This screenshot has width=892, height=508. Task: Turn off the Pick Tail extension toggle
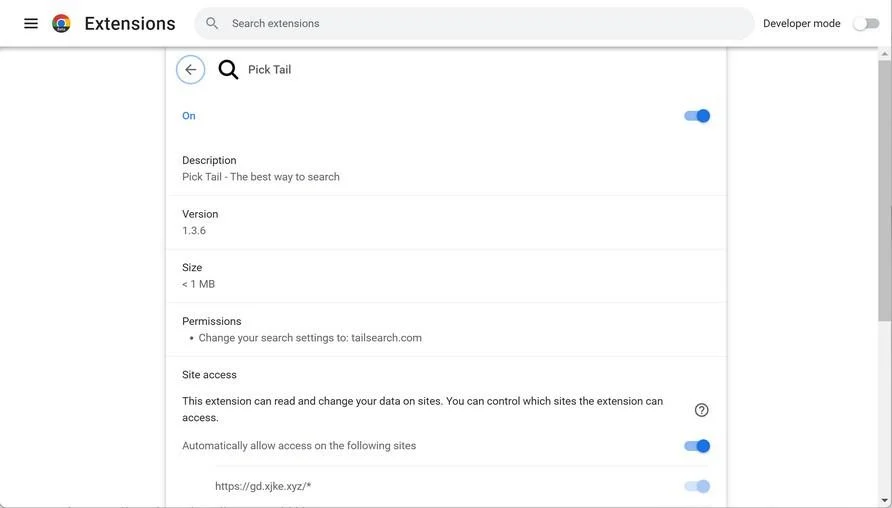pyautogui.click(x=697, y=116)
